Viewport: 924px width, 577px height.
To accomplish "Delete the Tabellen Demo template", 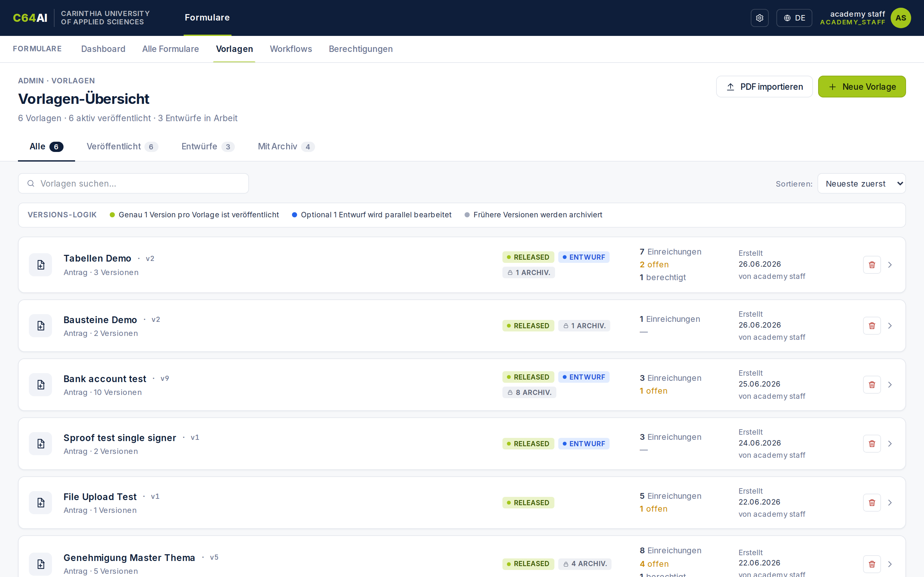I will (x=872, y=265).
